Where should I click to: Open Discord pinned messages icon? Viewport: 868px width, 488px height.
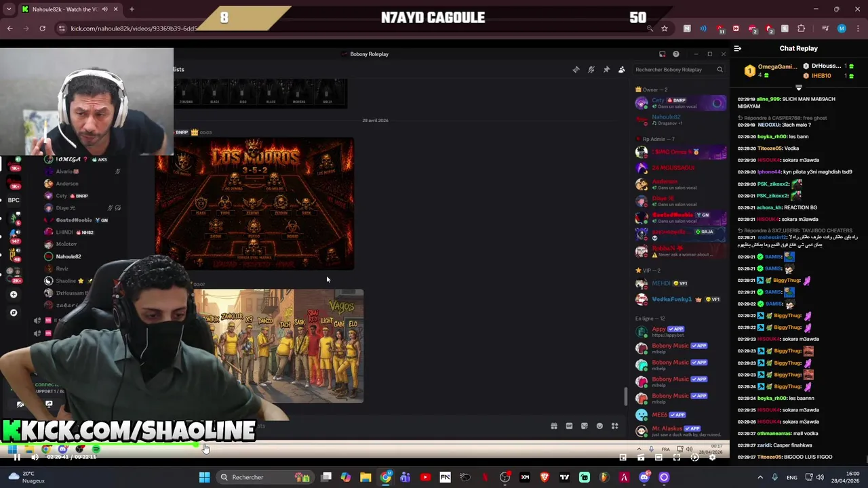606,70
